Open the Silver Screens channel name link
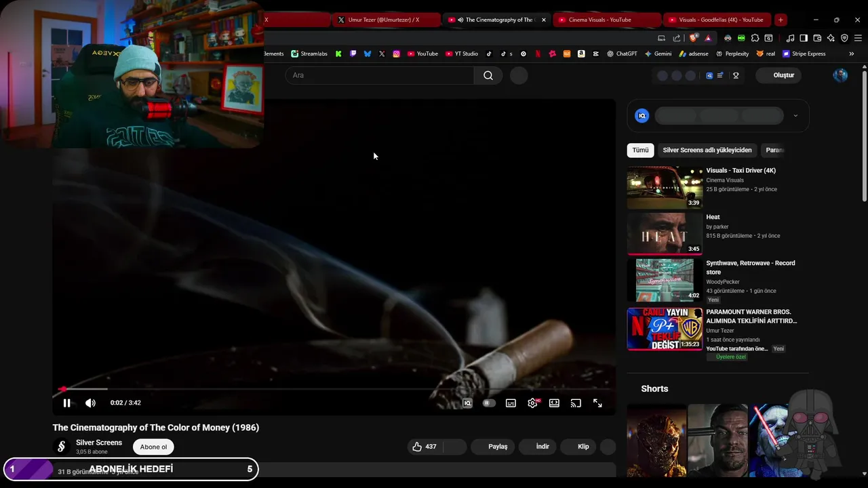The height and width of the screenshot is (488, 868). (x=99, y=443)
